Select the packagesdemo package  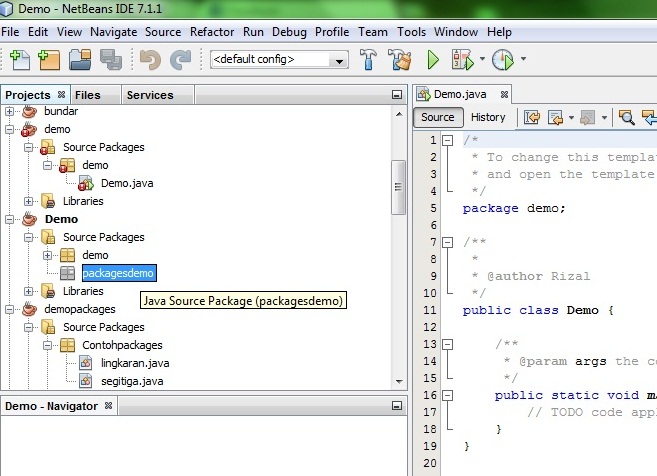(x=119, y=273)
